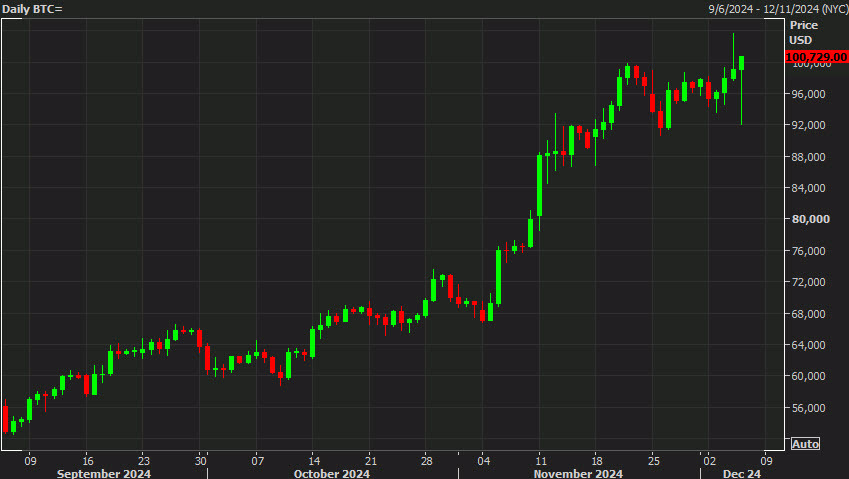849x479 pixels.
Task: Select the 96,000 price axis label
Action: 808,94
